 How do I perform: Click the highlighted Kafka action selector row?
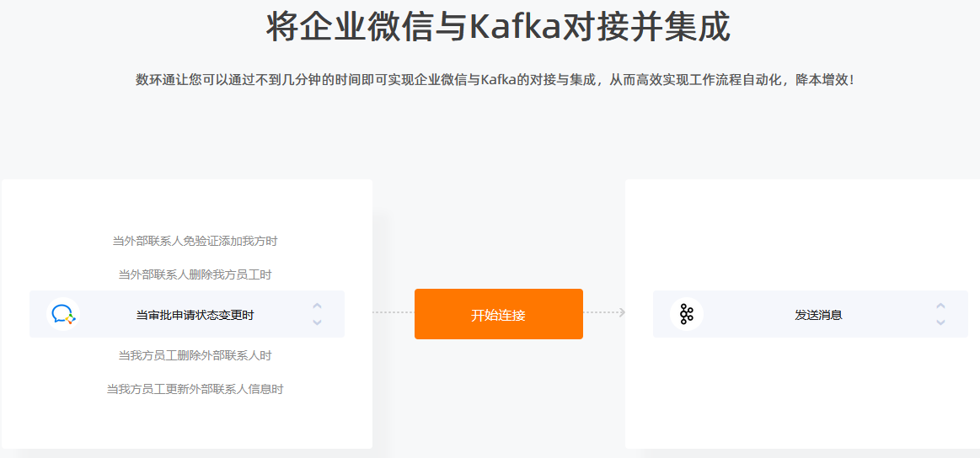tap(811, 314)
